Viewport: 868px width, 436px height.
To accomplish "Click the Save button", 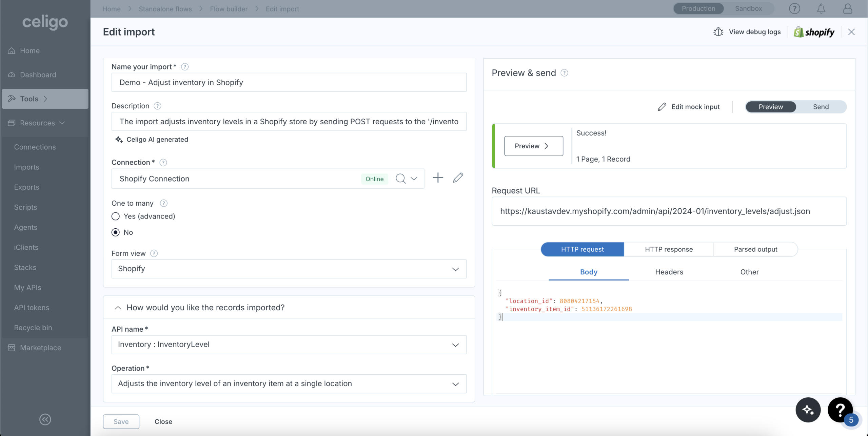I will pos(121,422).
